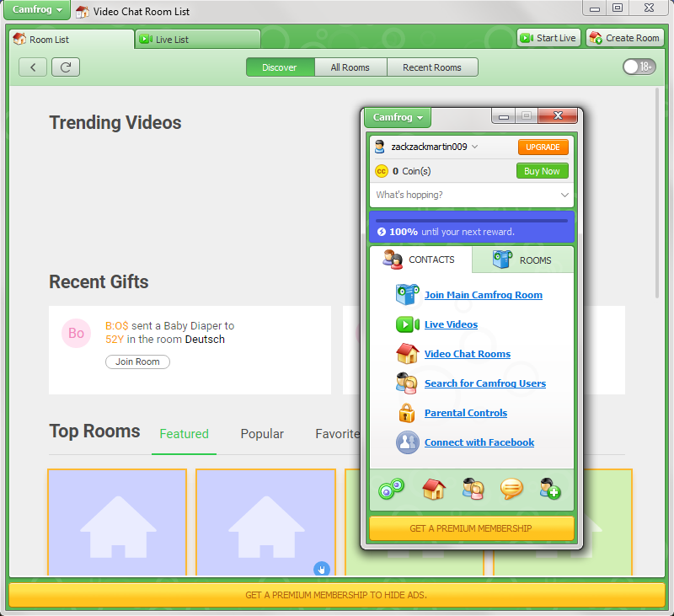
Task: Open the Connect with Facebook link
Action: click(479, 442)
